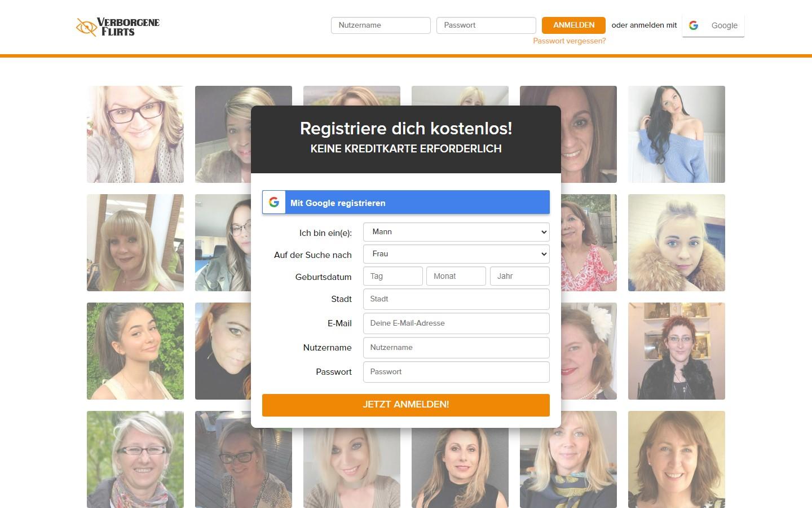Click the Geburtsdatum label
812x508 pixels.
[323, 277]
